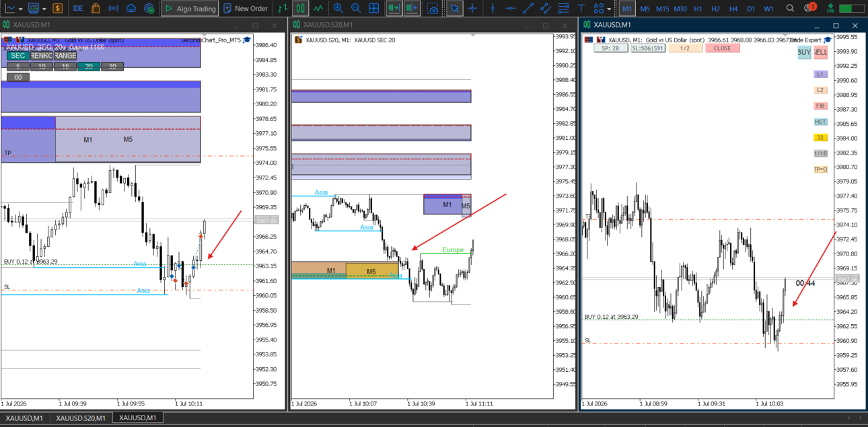Select H1 timeframe in toolbar
The width and height of the screenshot is (868, 427).
[x=698, y=9]
